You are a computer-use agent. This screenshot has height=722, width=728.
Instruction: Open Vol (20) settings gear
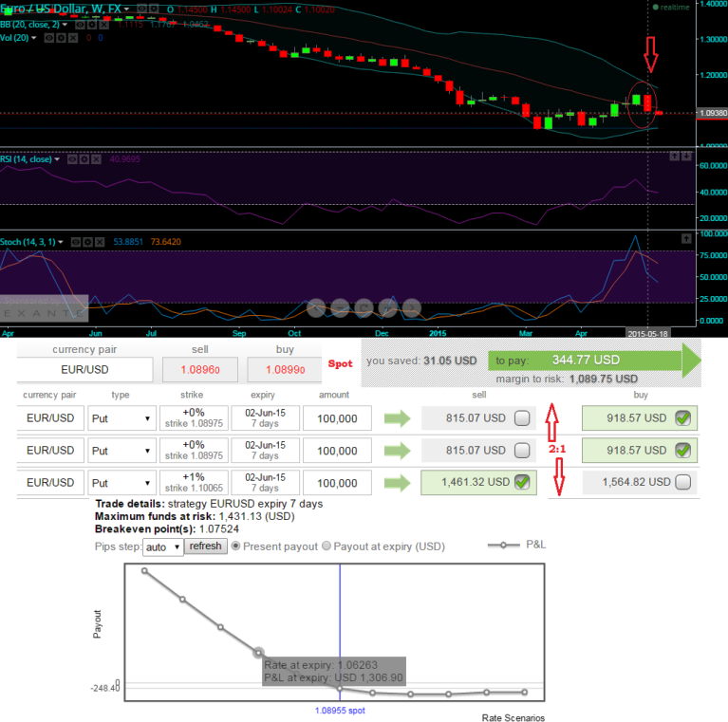pyautogui.click(x=61, y=38)
